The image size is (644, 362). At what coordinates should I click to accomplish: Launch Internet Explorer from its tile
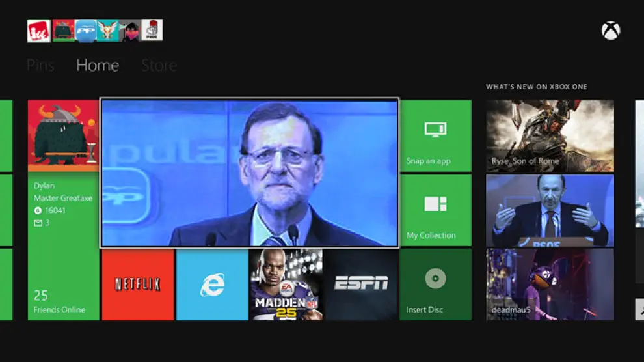[x=212, y=285]
